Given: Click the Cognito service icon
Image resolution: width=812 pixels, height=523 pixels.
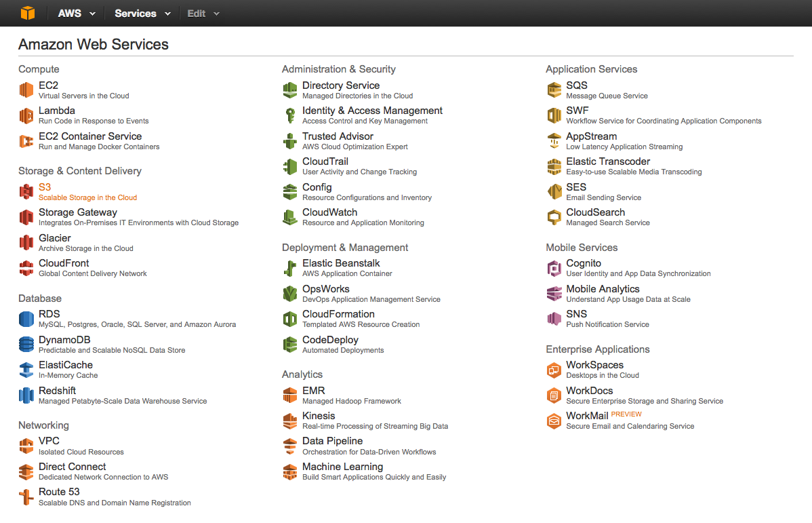Looking at the screenshot, I should 554,268.
